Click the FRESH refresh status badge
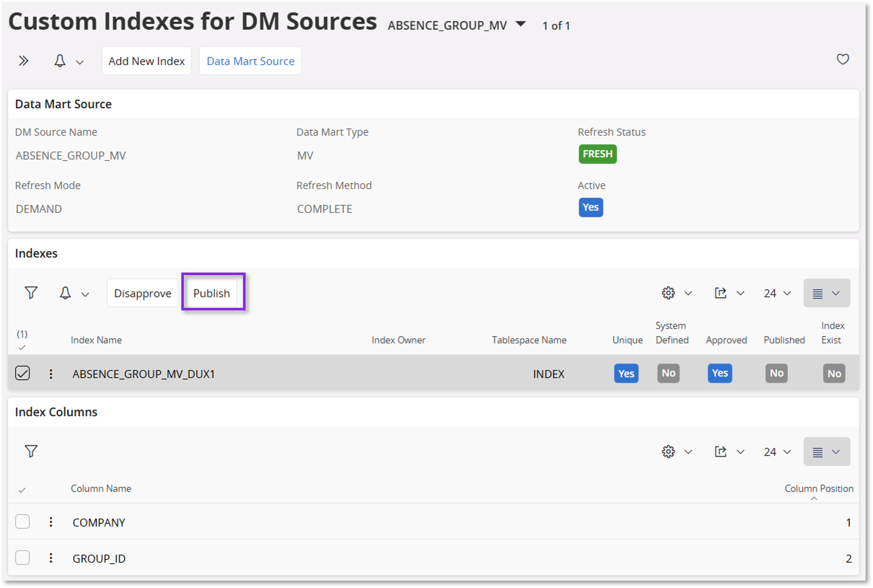This screenshot has width=873, height=588. (x=597, y=154)
